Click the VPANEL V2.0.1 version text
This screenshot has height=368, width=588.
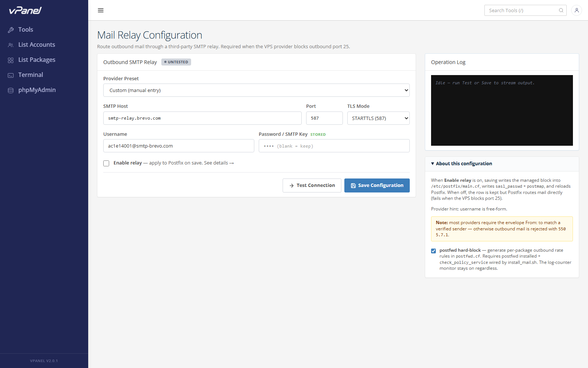click(44, 361)
